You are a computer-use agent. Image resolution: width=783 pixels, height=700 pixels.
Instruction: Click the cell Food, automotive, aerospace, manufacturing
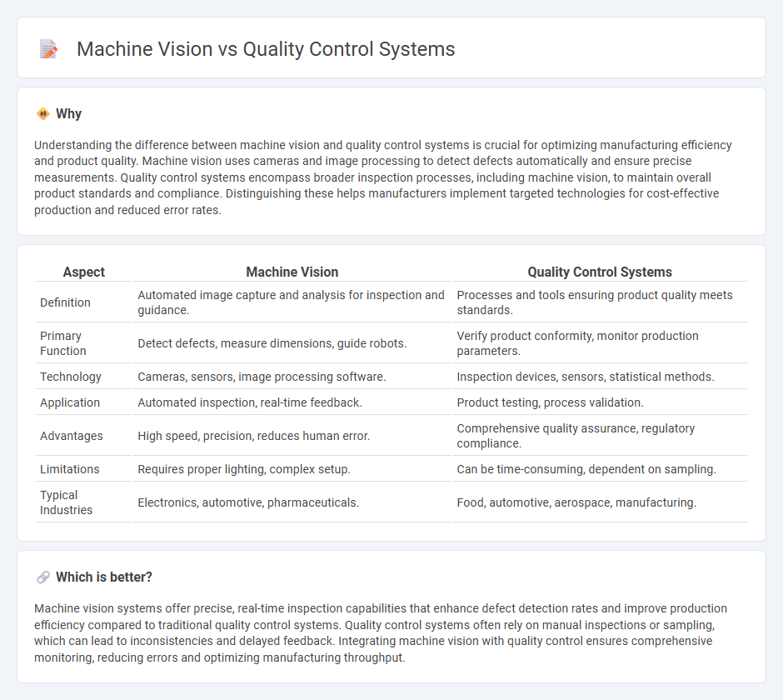(600, 502)
